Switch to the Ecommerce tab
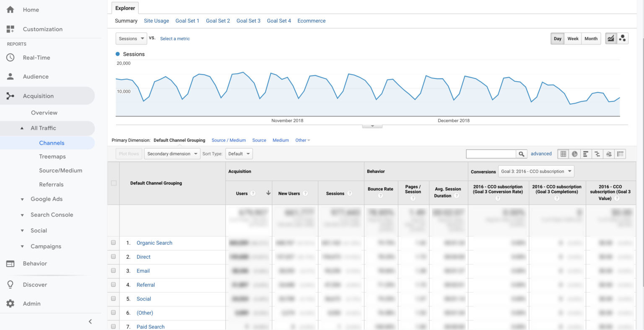 click(312, 21)
